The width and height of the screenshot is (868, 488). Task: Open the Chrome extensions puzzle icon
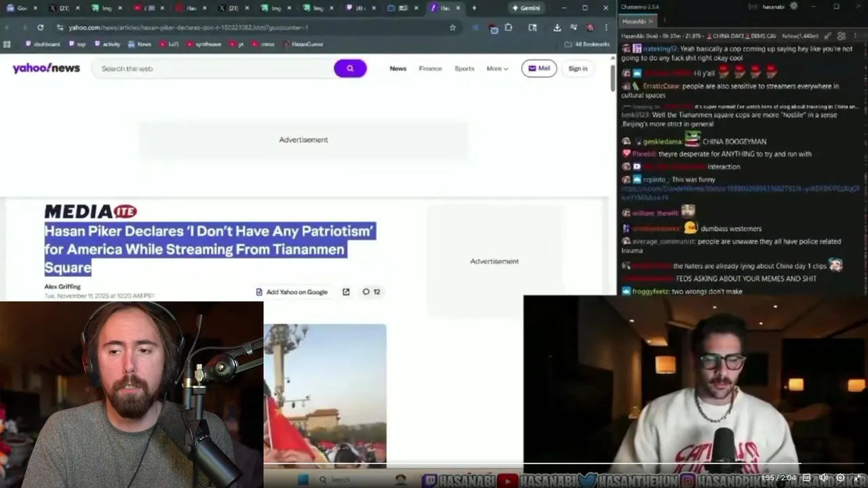coord(508,27)
